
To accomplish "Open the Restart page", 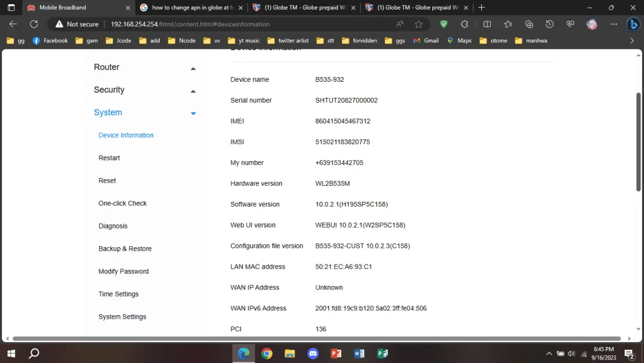I will pos(109,158).
